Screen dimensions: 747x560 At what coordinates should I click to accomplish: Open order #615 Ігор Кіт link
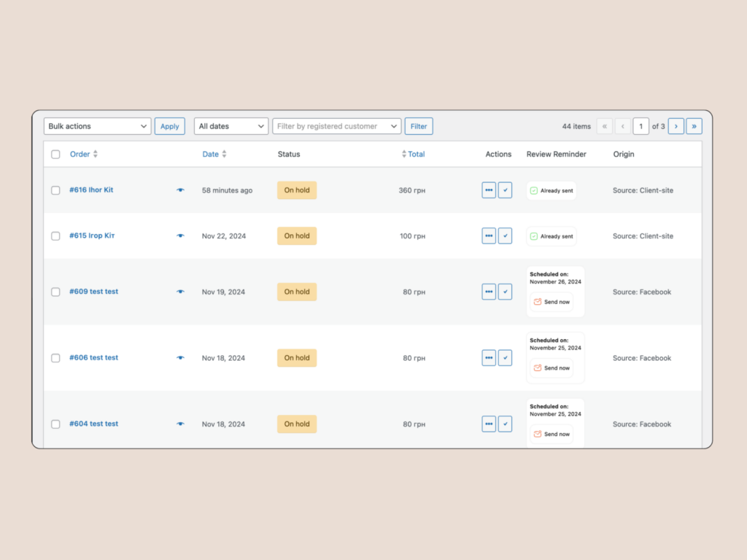[92, 236]
